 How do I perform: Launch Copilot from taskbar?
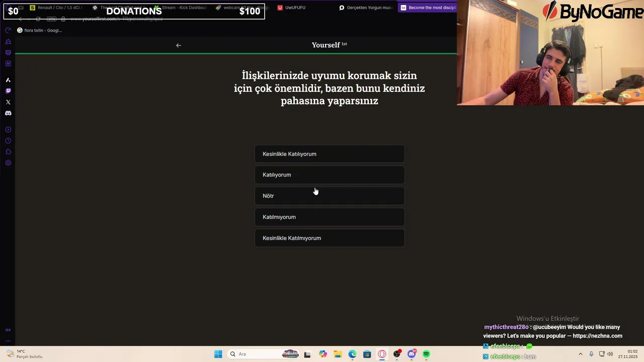pos(323,354)
